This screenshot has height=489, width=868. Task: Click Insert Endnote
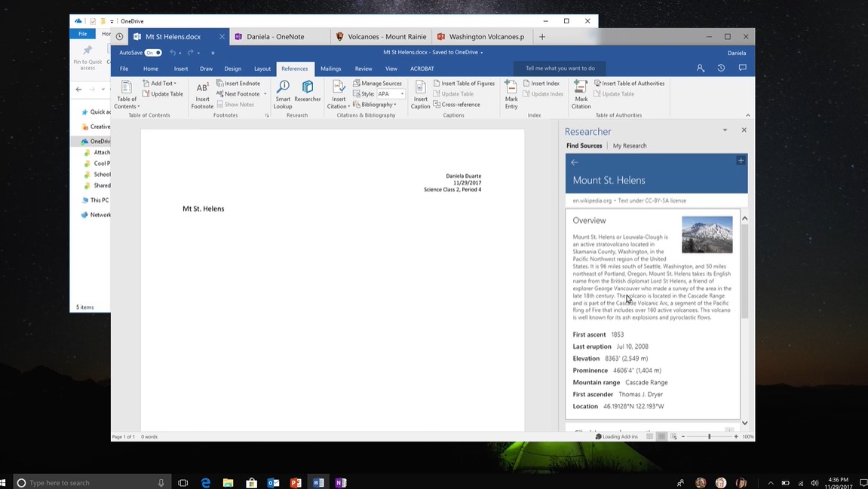coord(238,84)
